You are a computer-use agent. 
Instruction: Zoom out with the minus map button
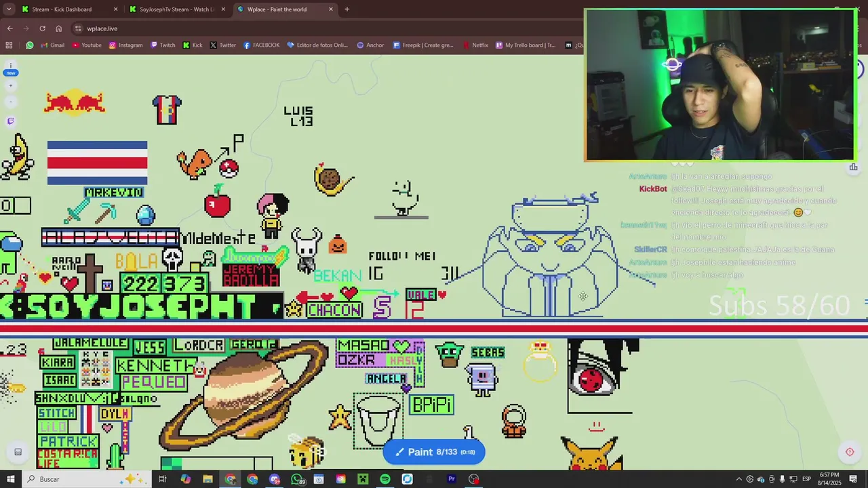click(x=11, y=102)
